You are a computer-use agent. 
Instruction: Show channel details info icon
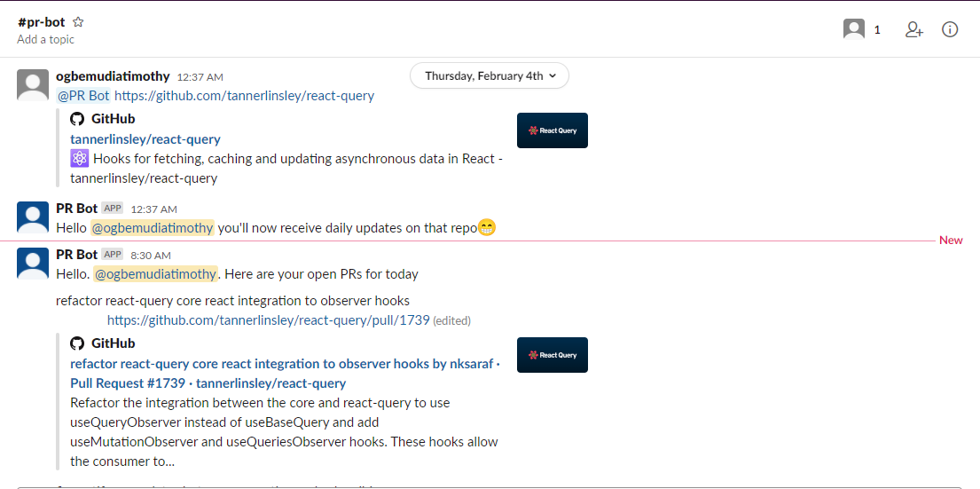949,29
